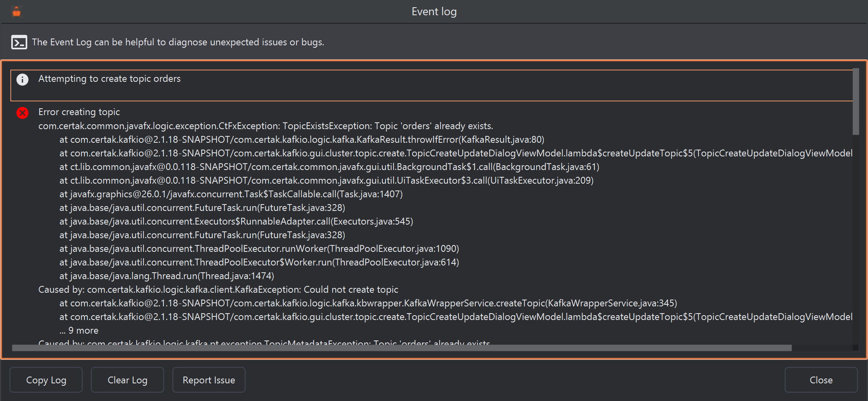868x401 pixels.
Task: Click the ThreadPoolExecutor$Worker.run stack line
Action: click(259, 262)
